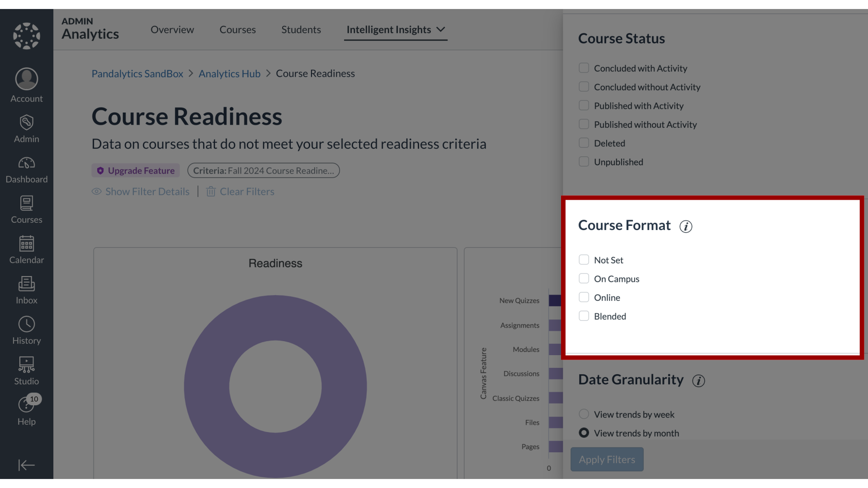The height and width of the screenshot is (488, 868).
Task: Click the eye icon beside Show Filter Details
Action: (x=96, y=192)
